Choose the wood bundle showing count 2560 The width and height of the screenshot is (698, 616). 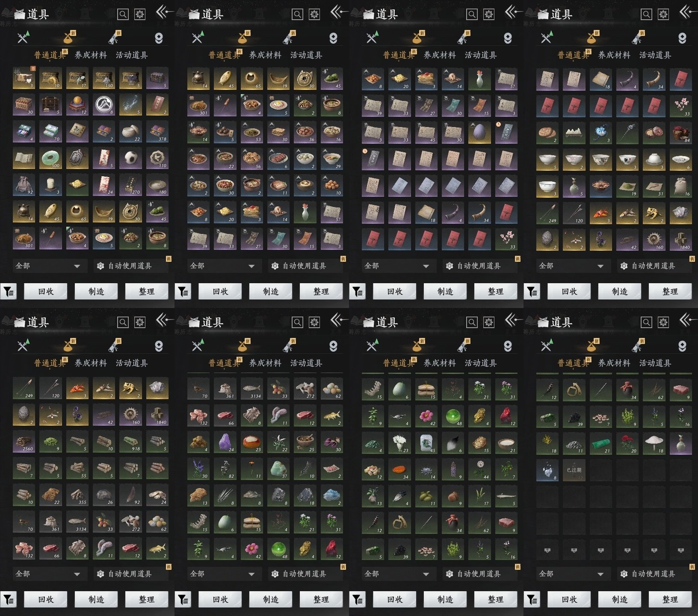tap(24, 443)
